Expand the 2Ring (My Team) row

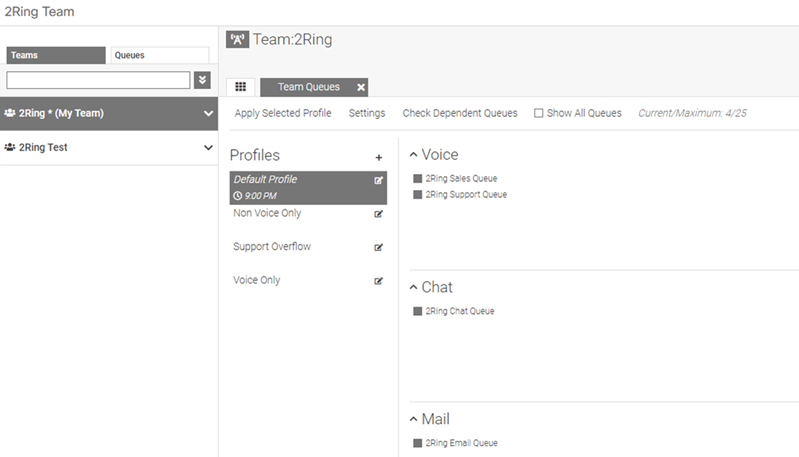tap(208, 114)
